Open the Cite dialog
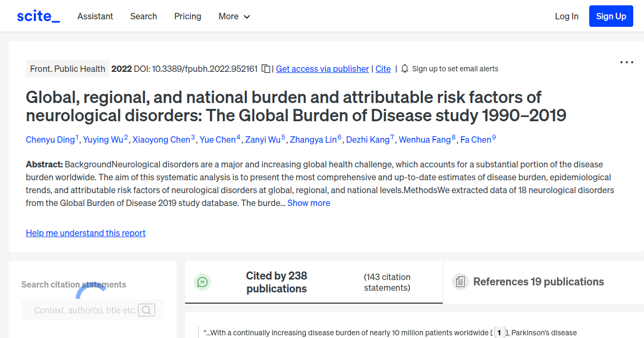 [383, 69]
